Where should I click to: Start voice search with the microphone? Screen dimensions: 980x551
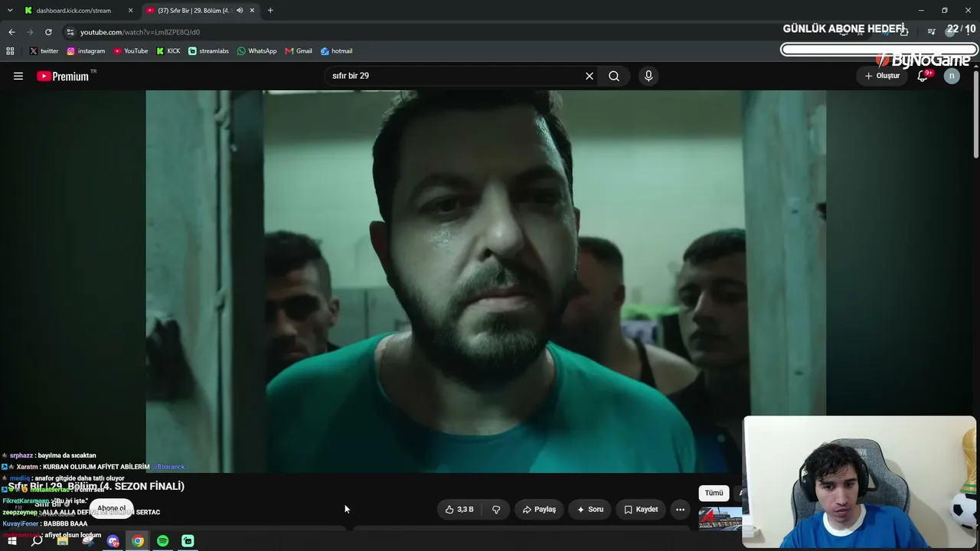tap(648, 76)
